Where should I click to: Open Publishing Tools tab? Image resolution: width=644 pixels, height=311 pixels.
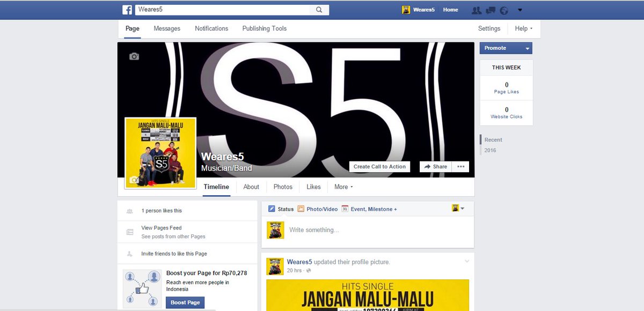tap(264, 28)
